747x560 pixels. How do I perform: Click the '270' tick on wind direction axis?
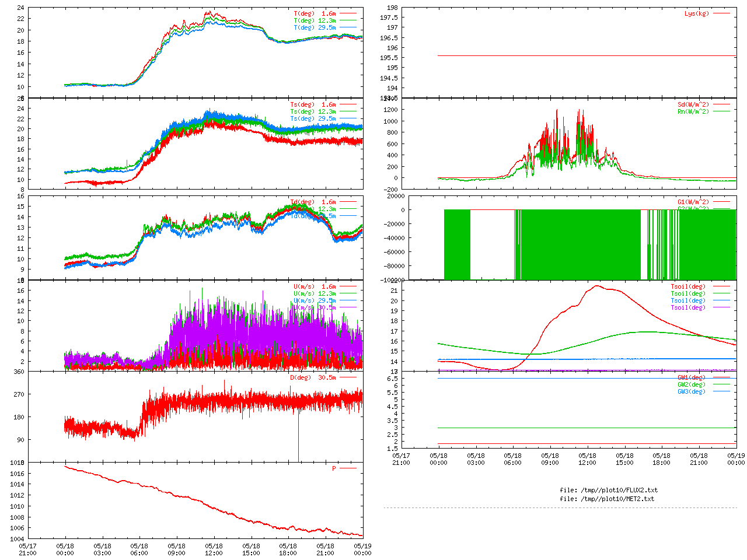tap(19, 394)
